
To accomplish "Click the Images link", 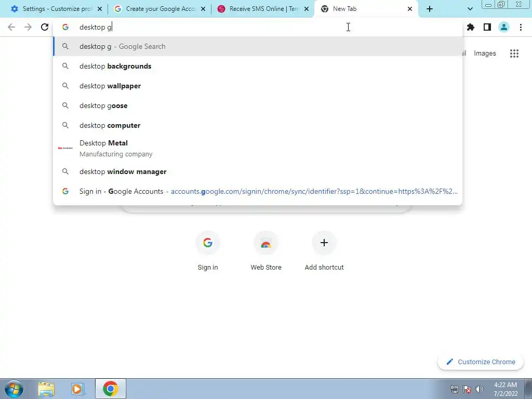I will click(x=485, y=54).
